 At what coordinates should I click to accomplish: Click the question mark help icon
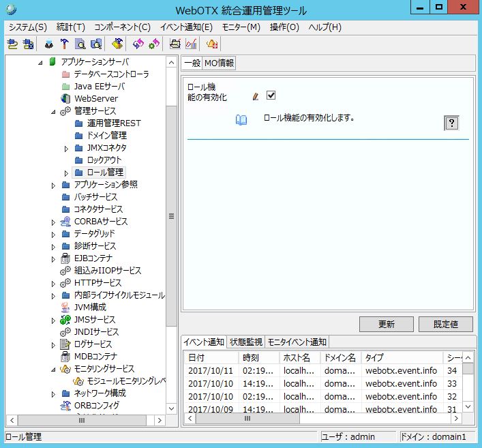point(451,123)
